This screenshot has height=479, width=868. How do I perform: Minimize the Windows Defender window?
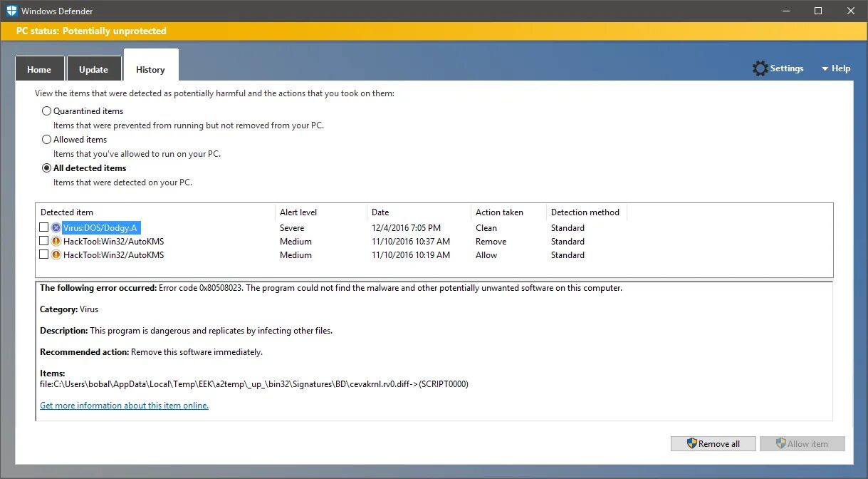(786, 11)
